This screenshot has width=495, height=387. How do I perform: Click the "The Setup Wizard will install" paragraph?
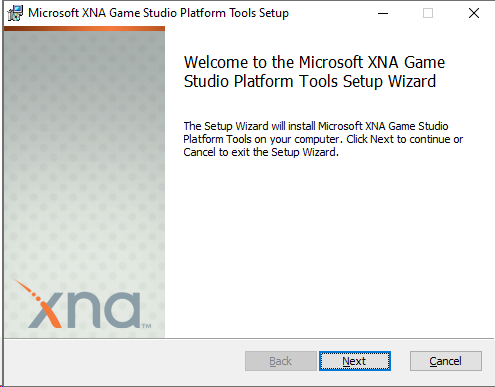pyautogui.click(x=323, y=139)
